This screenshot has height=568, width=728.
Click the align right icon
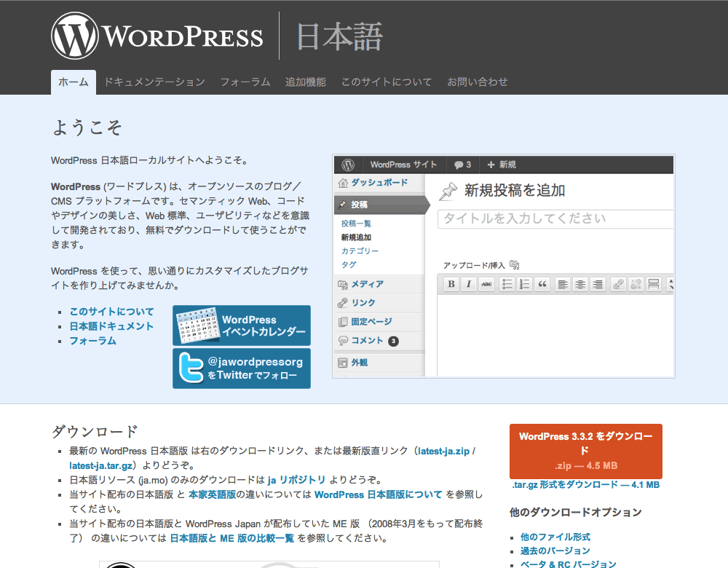pos(598,284)
